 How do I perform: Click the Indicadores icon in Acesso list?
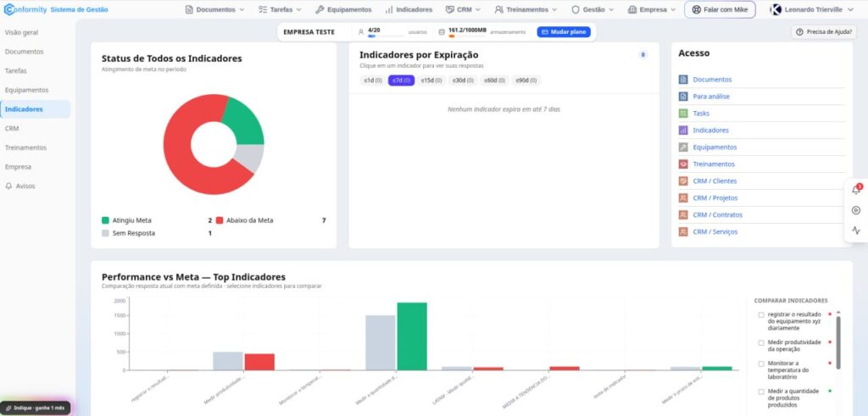click(x=683, y=130)
